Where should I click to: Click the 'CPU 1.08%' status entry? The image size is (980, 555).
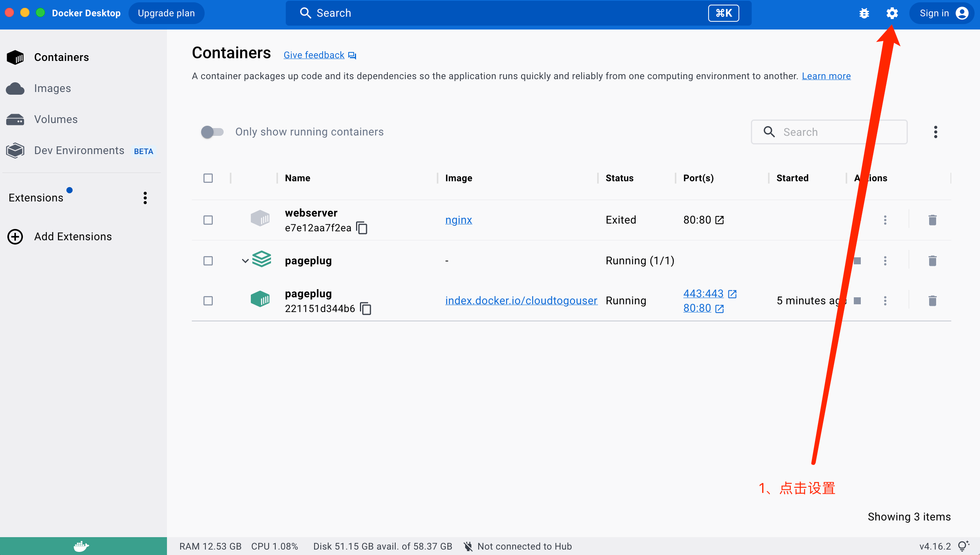pyautogui.click(x=275, y=546)
